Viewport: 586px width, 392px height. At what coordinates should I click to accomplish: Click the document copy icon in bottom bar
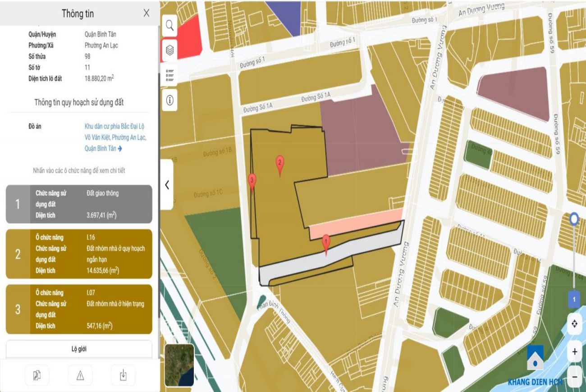tap(37, 375)
